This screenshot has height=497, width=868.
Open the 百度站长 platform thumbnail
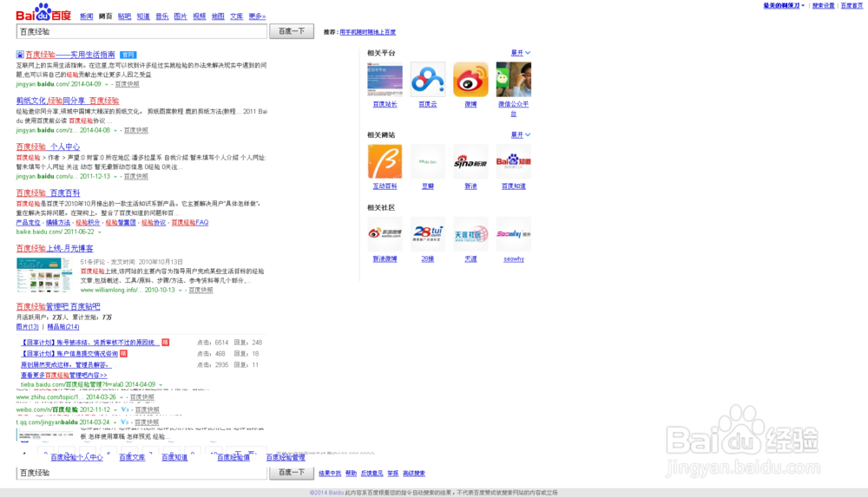coord(385,80)
